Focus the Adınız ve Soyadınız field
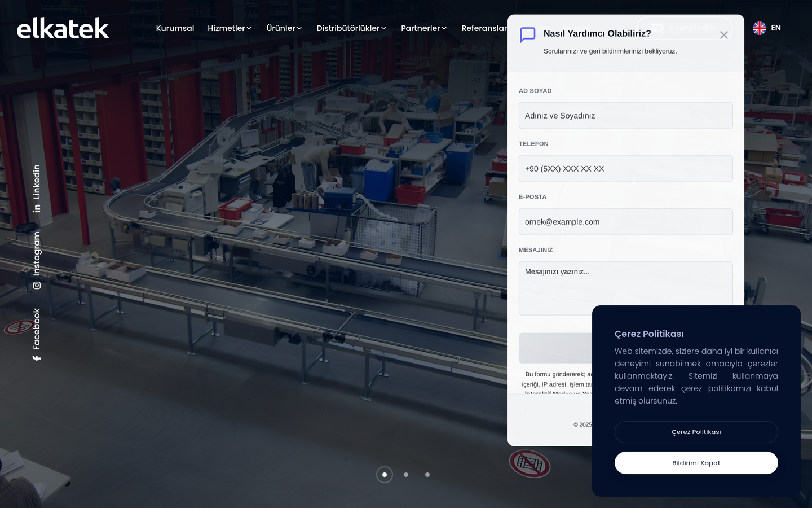The width and height of the screenshot is (812, 508). coord(626,116)
